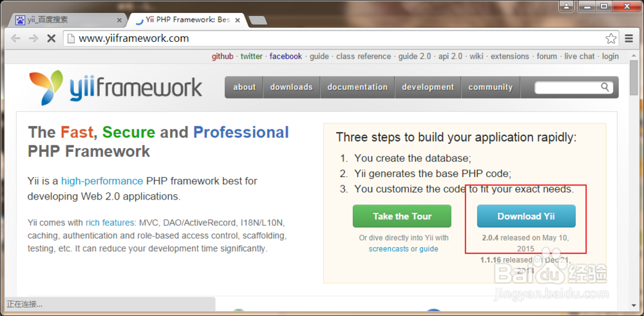Switch to yii_百度搜索 tab
Viewport: 644px width, 316px height.
(x=66, y=20)
